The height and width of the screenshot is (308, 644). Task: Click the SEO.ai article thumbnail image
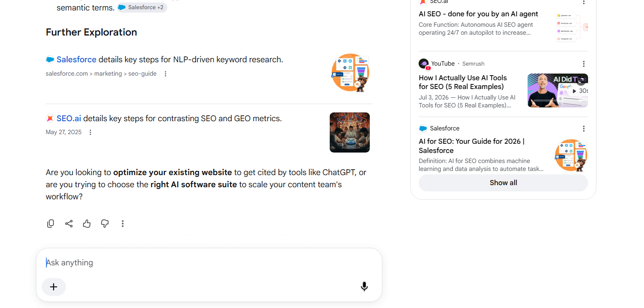pos(350,132)
